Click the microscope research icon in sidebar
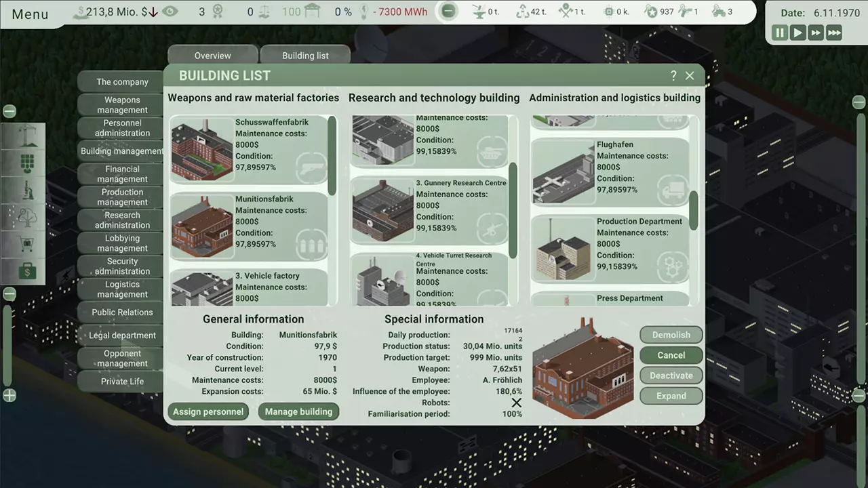The image size is (868, 488). pyautogui.click(x=27, y=190)
